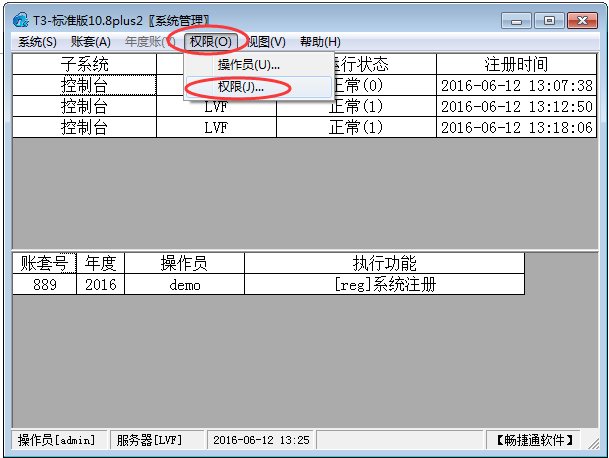Click the demo operator cell
The image size is (609, 458).
click(184, 284)
